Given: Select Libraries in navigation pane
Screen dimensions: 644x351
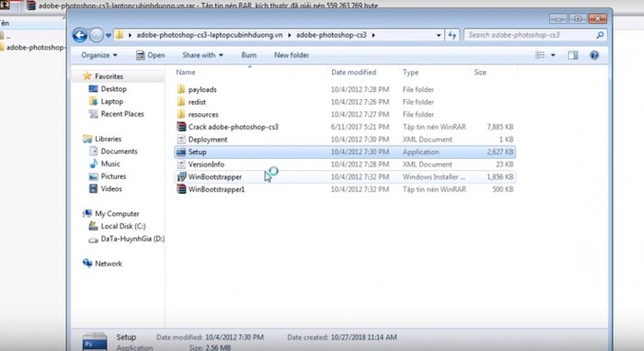Looking at the screenshot, I should click(102, 139).
